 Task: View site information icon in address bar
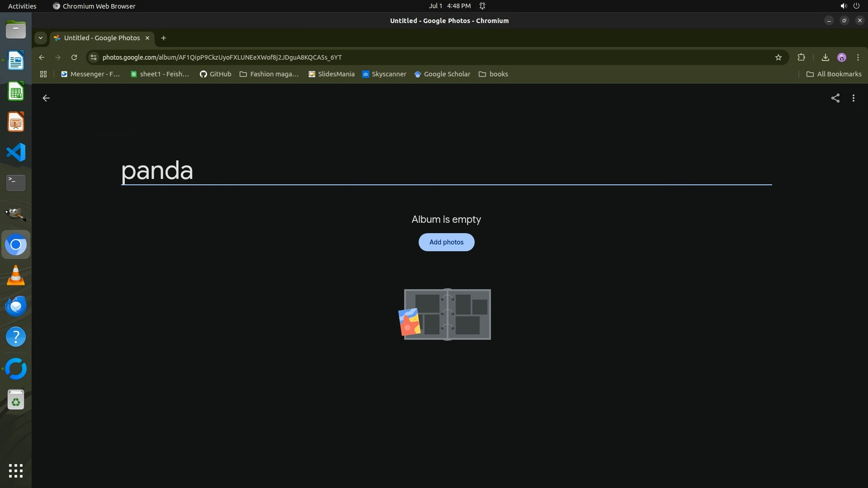pyautogui.click(x=93, y=57)
